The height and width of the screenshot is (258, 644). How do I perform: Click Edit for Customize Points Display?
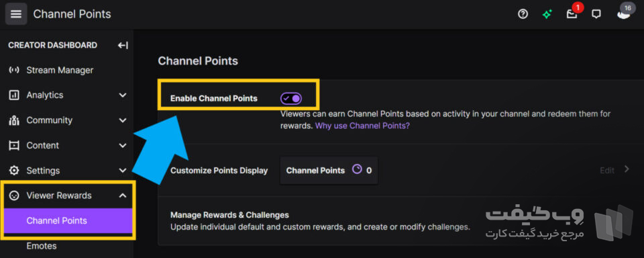(x=607, y=170)
